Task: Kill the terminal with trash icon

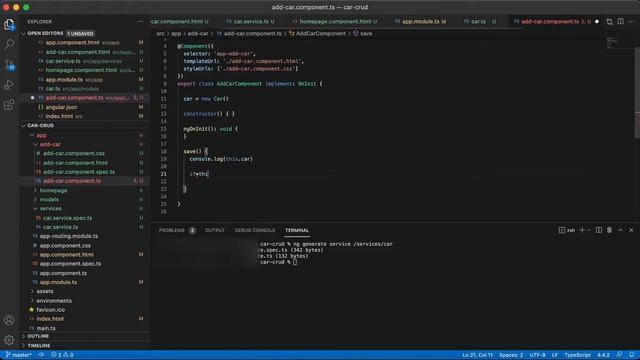Action: pos(609,230)
